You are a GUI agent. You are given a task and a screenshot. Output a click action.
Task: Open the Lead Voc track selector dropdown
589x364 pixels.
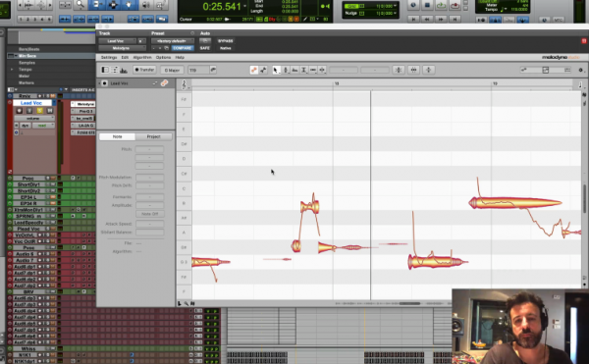coord(117,41)
